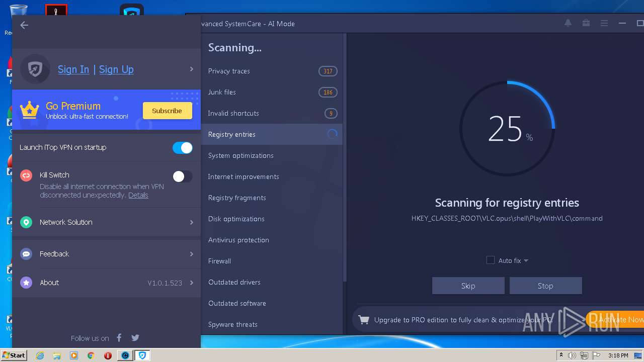Click the 25% circular scan progress ring

[x=507, y=129]
